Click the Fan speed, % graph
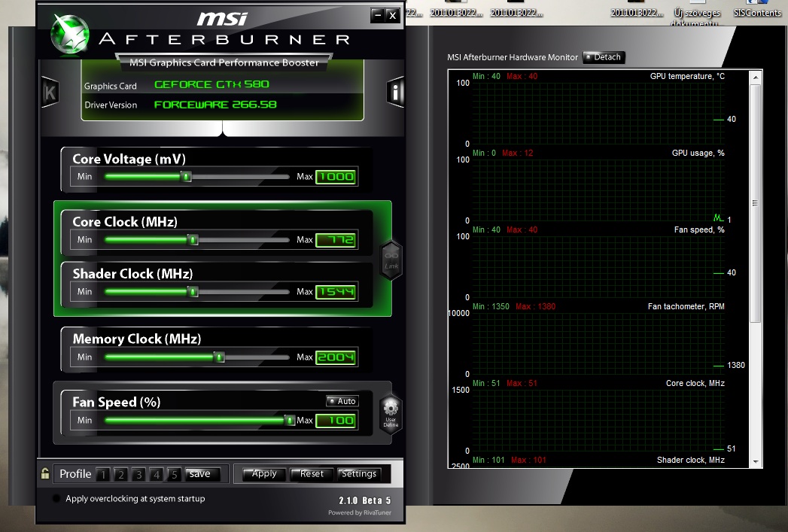Screen dimensions: 788x532 [598, 267]
